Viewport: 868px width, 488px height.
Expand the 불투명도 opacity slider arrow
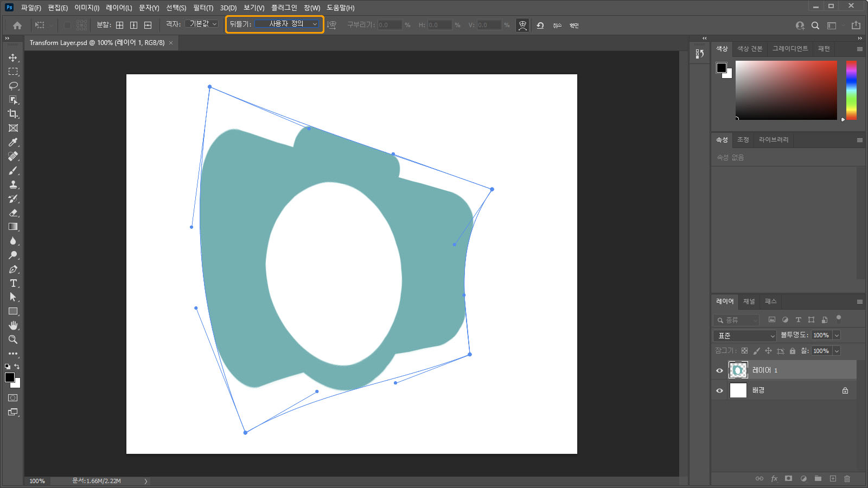837,335
